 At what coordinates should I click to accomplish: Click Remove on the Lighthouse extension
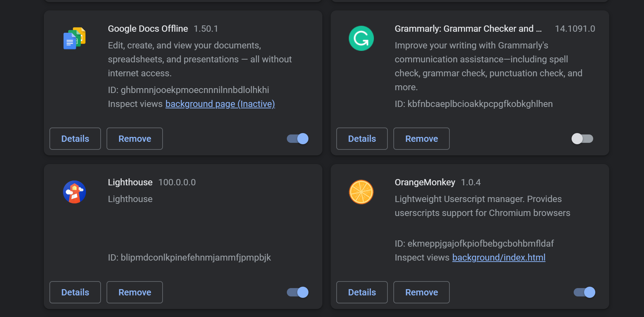tap(134, 292)
